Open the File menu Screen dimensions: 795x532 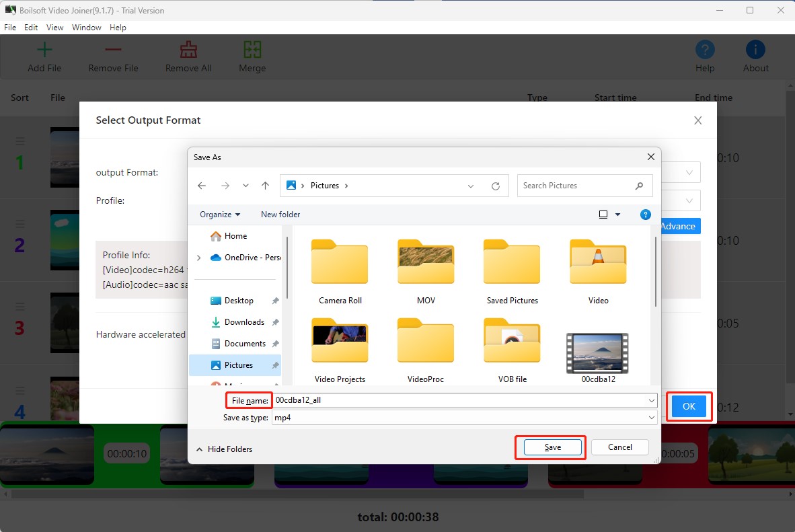coord(10,28)
